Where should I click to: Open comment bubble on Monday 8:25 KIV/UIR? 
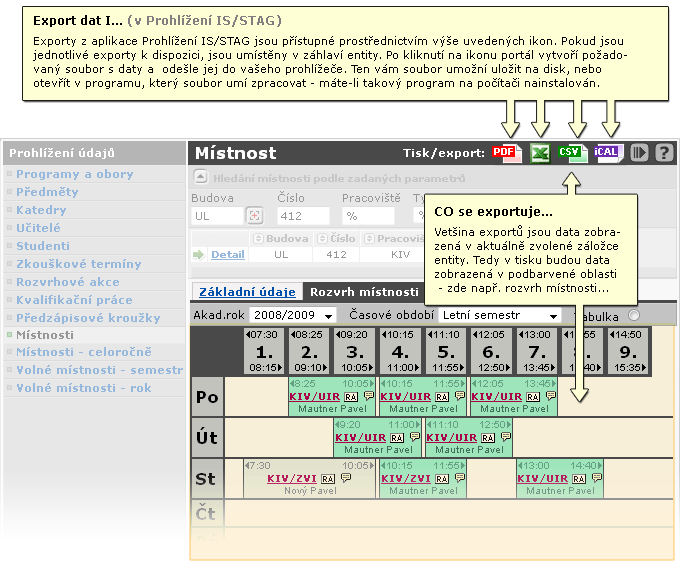click(369, 396)
